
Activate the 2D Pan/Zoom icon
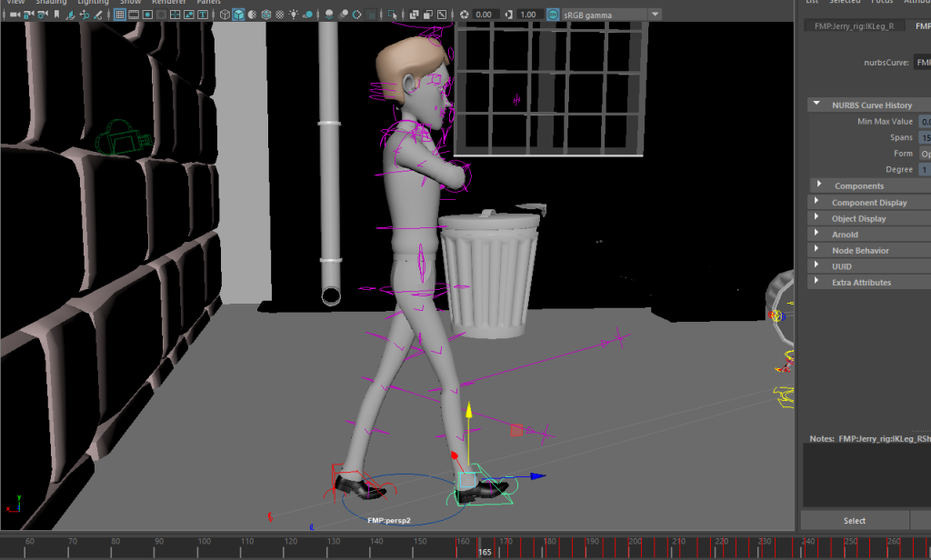click(x=85, y=15)
